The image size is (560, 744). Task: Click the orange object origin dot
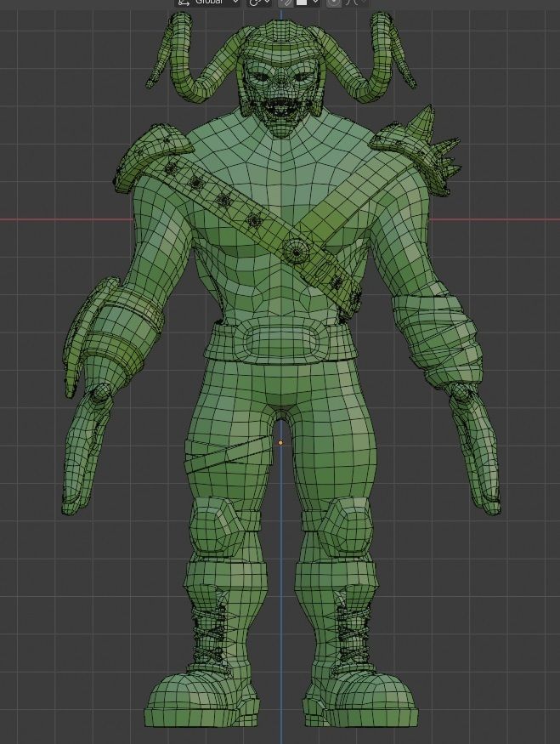coord(280,443)
